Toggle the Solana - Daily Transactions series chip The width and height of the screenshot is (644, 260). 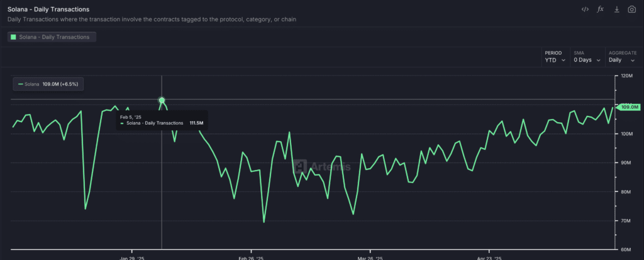pos(52,37)
